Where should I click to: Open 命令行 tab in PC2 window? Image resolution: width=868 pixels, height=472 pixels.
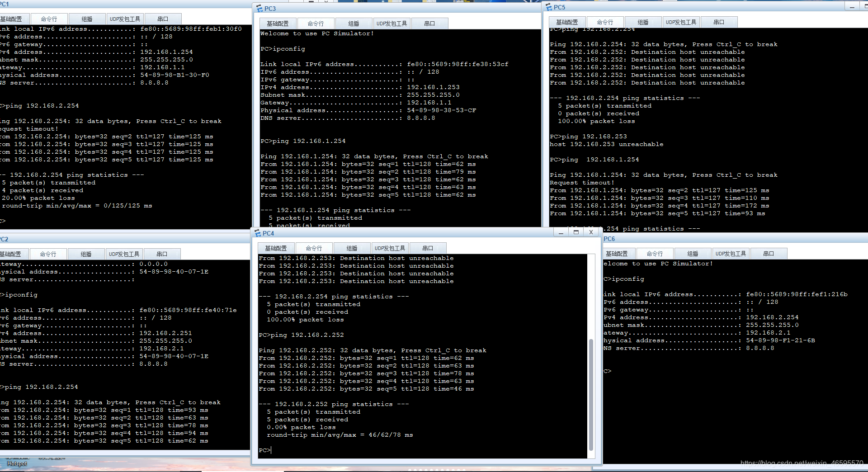pyautogui.click(x=48, y=254)
